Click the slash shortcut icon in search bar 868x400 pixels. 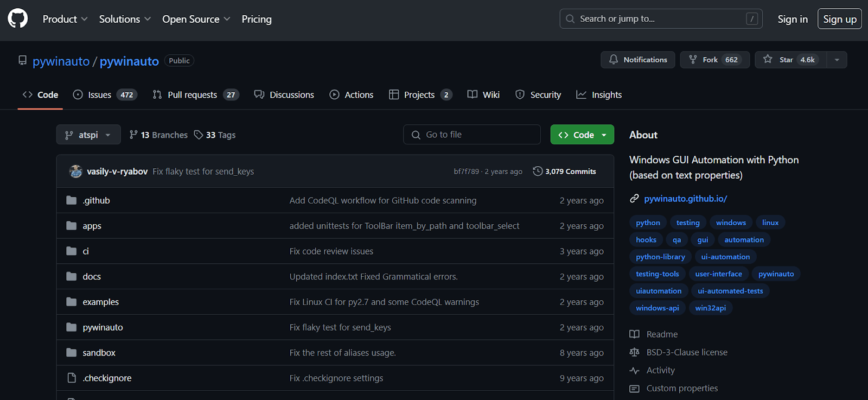coord(752,19)
